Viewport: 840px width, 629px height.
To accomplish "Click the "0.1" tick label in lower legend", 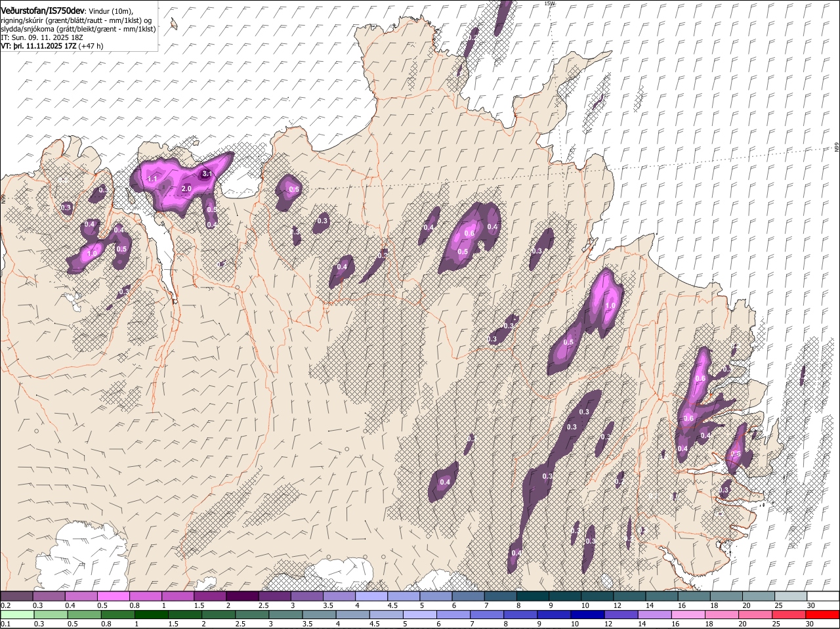I will pyautogui.click(x=5, y=624).
